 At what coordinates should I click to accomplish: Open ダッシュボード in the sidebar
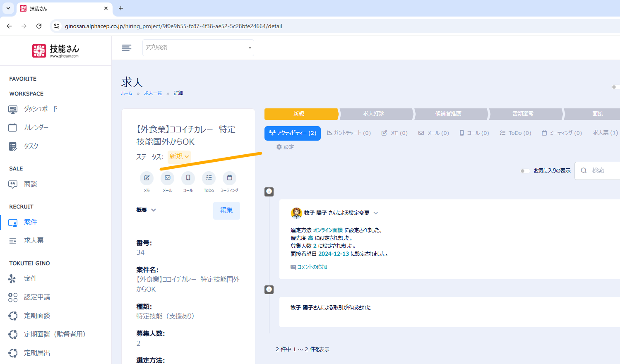pos(41,109)
